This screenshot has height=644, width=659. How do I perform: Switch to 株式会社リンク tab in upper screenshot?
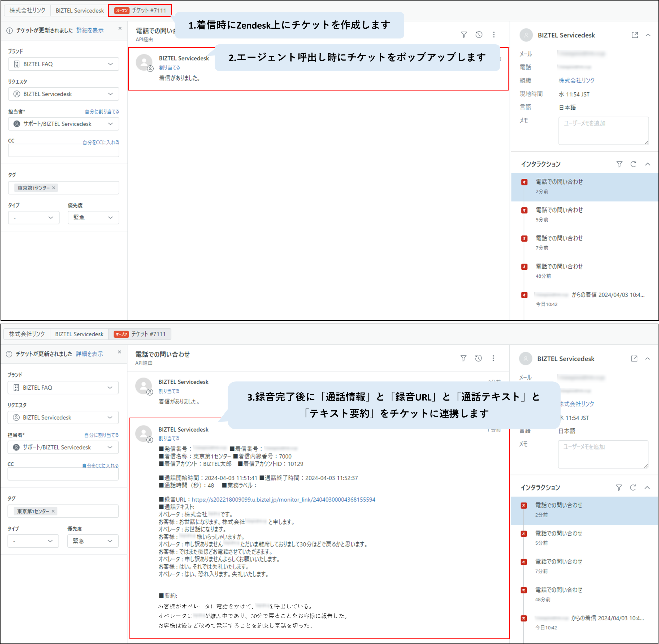coord(27,10)
